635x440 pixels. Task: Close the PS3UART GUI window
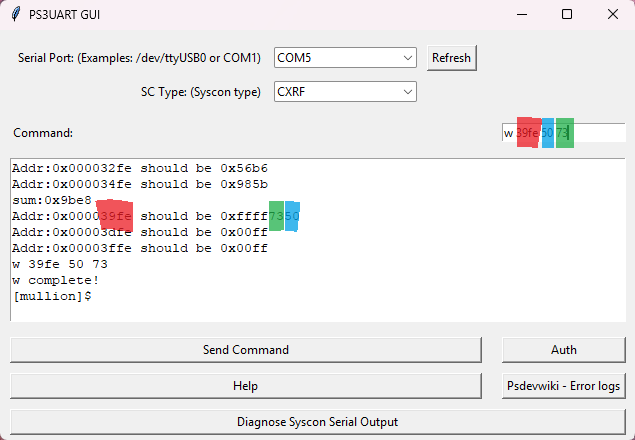612,15
